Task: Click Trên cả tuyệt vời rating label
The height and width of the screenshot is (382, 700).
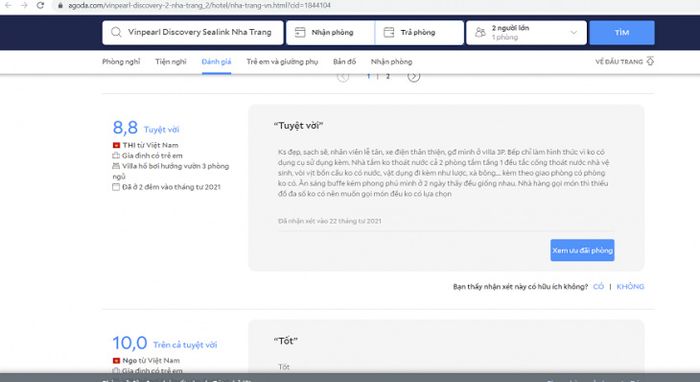Action: [185, 345]
